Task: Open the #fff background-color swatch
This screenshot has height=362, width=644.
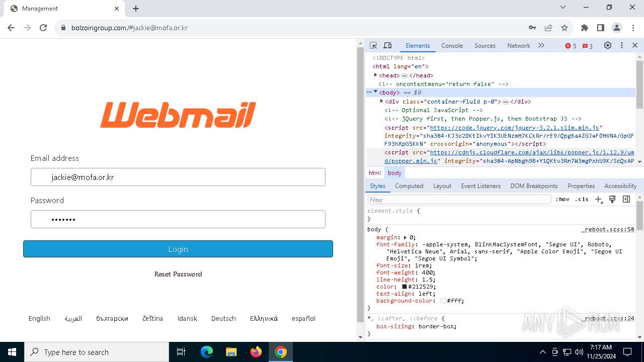Action: click(x=443, y=301)
